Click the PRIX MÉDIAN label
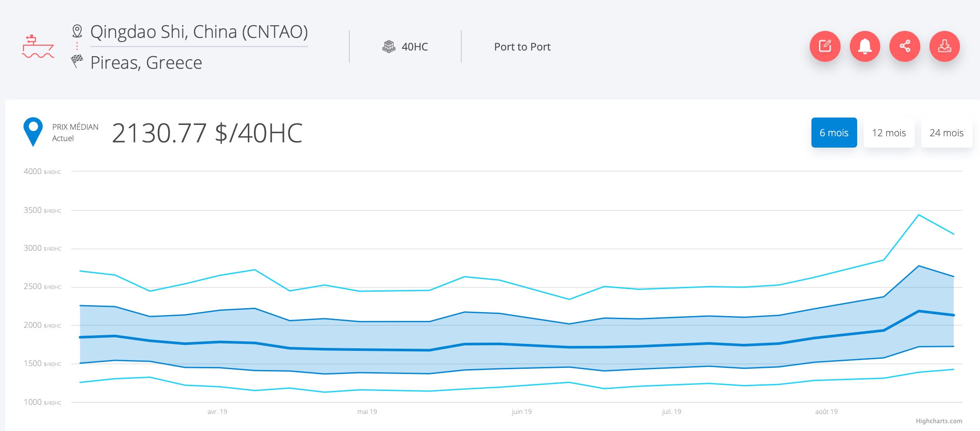Viewport: 980px width, 431px height. pos(75,127)
